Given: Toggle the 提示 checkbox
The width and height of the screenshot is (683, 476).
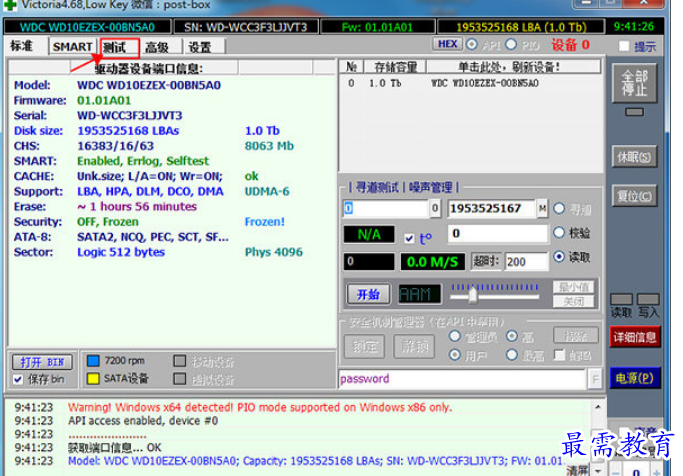Looking at the screenshot, I should pyautogui.click(x=624, y=46).
